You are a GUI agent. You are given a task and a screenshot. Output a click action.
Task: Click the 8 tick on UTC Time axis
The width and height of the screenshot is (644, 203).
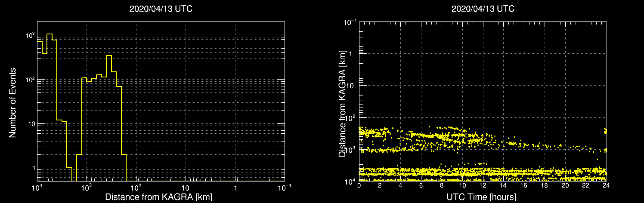pyautogui.click(x=442, y=185)
